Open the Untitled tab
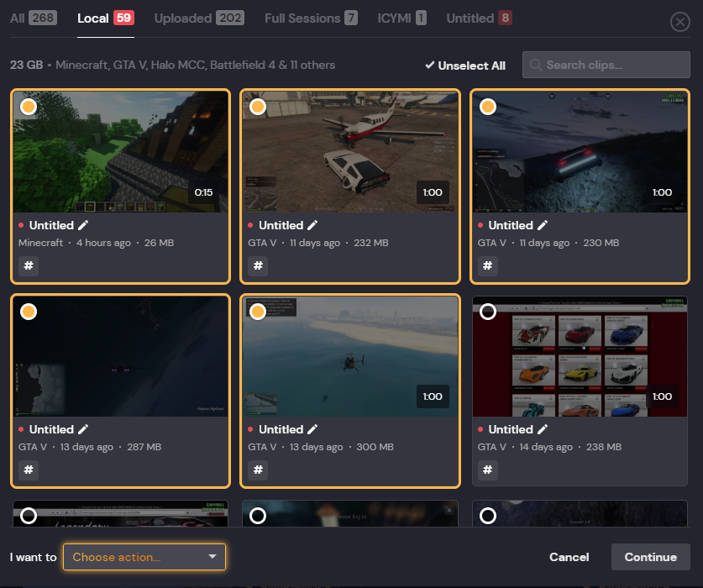Image resolution: width=703 pixels, height=588 pixels. coord(479,18)
